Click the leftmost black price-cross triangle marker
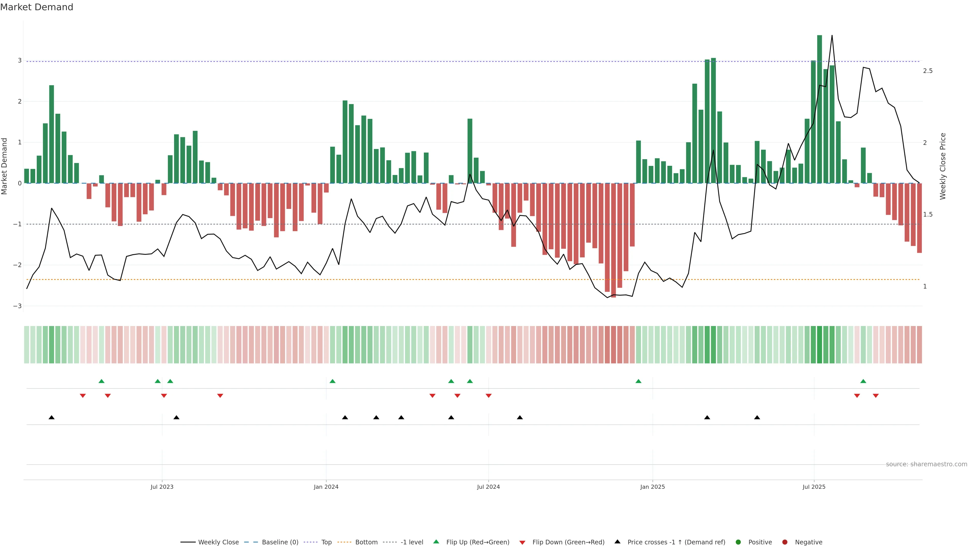980x551 pixels. (52, 418)
